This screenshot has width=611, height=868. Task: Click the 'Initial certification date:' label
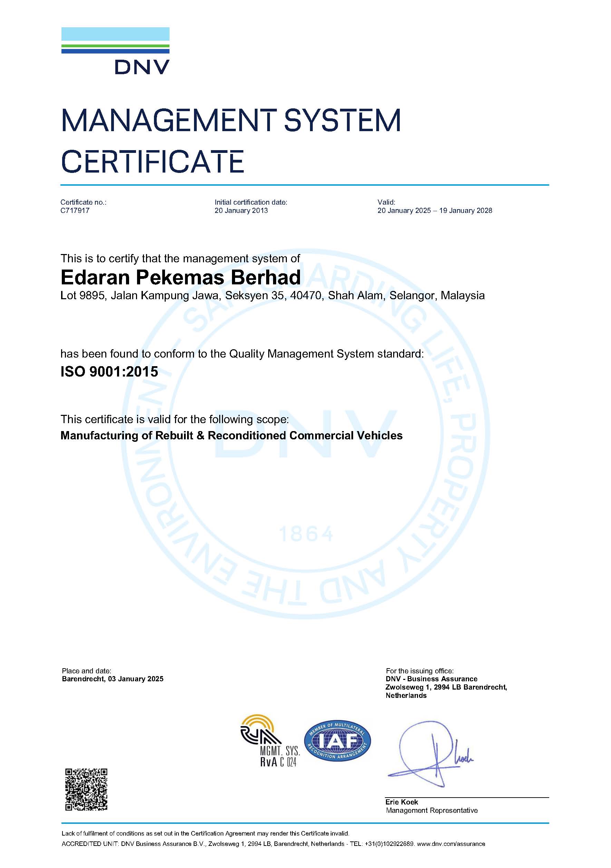(x=251, y=202)
